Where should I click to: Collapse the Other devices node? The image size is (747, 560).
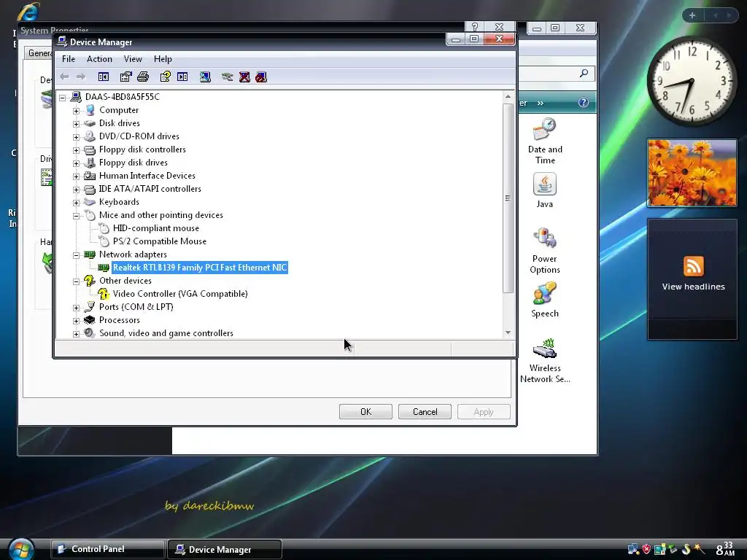pos(76,281)
